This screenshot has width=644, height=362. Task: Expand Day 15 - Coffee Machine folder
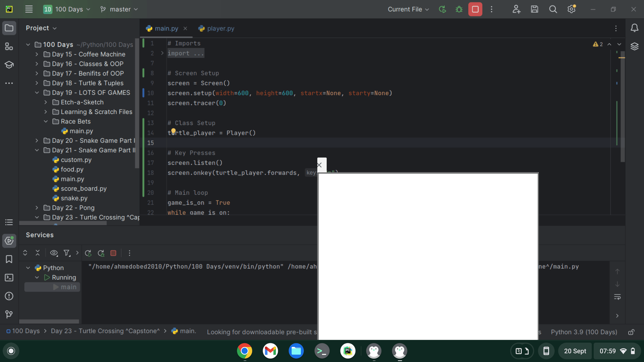(37, 54)
